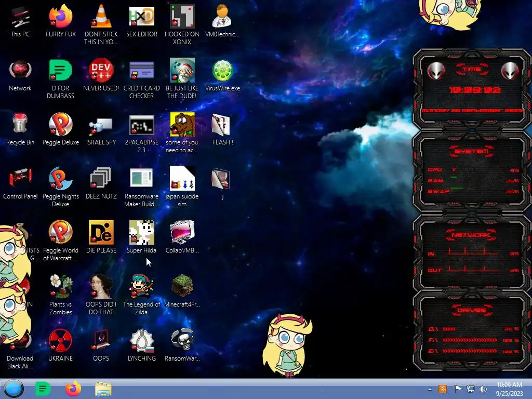Select the icon labeled j
Viewport: 532px width, 399px height.
coord(221,179)
